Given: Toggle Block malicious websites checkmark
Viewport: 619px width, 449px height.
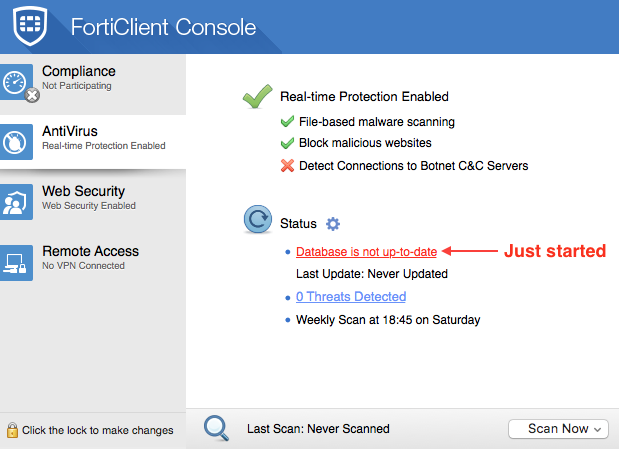Looking at the screenshot, I should pos(288,143).
